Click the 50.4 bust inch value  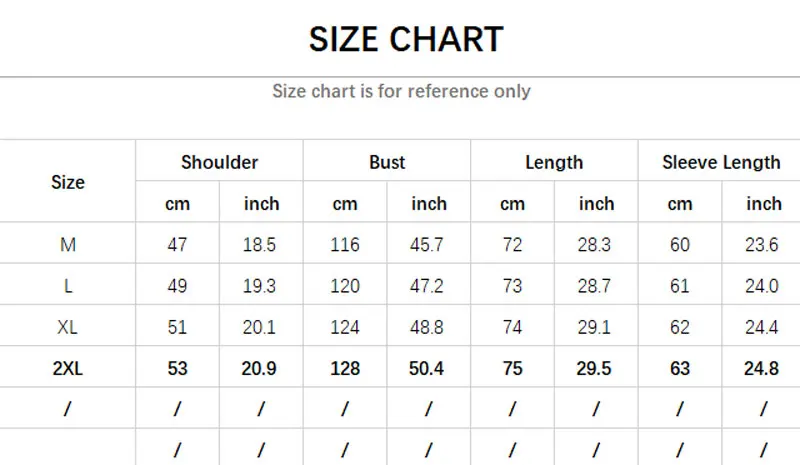click(429, 368)
